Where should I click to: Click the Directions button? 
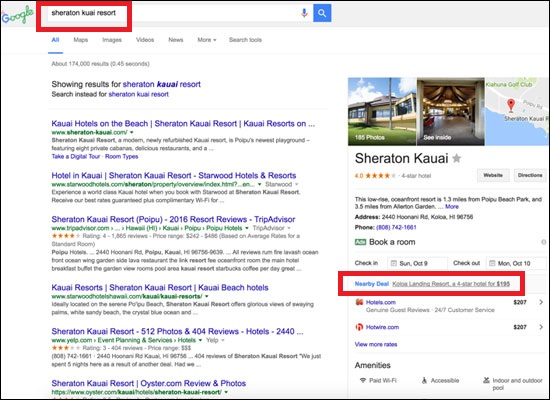(x=530, y=175)
